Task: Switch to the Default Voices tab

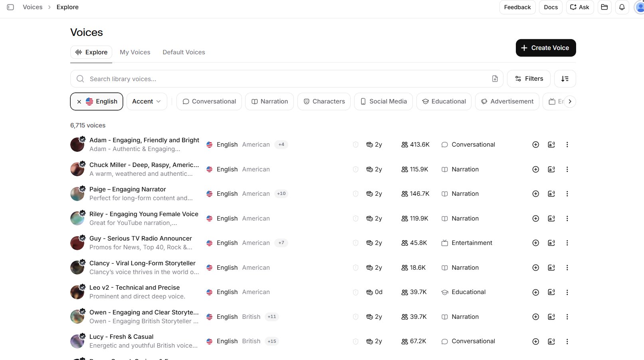Action: [x=184, y=52]
